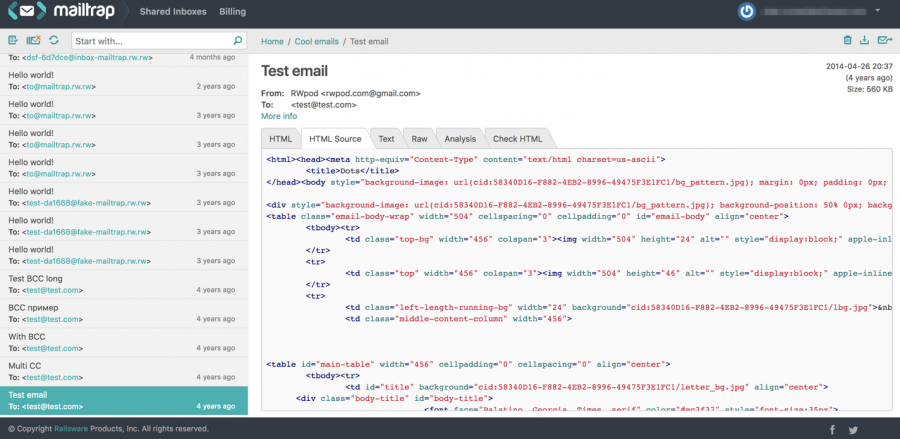Screen dimensions: 900x439
Task: Switch to the HTML tab
Action: pyautogui.click(x=281, y=139)
